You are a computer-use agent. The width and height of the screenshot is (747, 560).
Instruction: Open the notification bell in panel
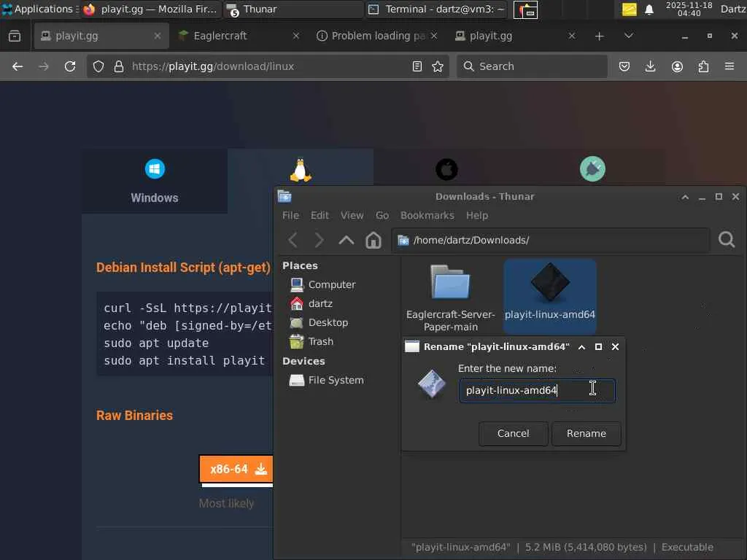coord(649,9)
